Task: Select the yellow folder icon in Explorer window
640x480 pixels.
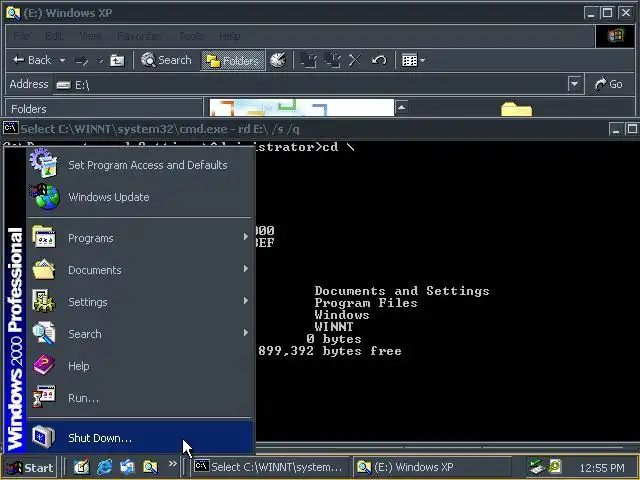Action: (516, 109)
